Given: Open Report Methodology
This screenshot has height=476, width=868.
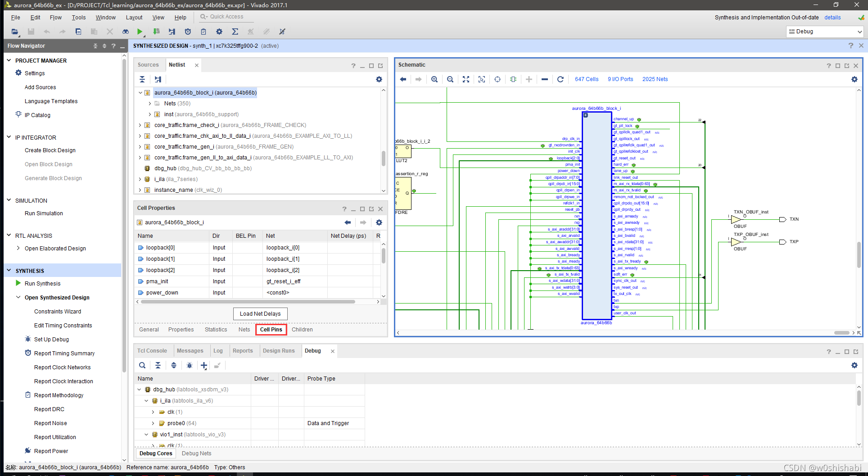Looking at the screenshot, I should pos(59,395).
